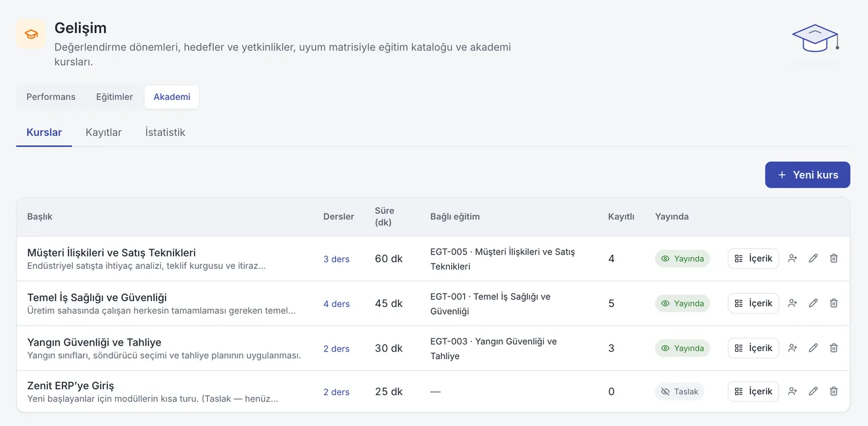Toggle Yayında status of Yangın Güvenliği course
The image size is (868, 426).
click(683, 348)
